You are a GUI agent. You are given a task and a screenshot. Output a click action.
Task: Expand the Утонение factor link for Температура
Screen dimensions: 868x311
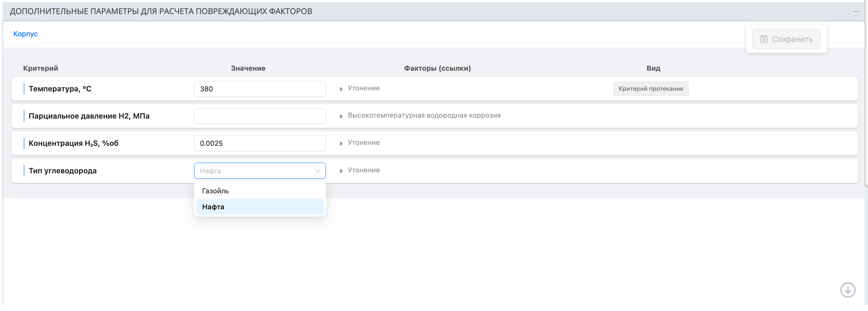click(x=364, y=88)
